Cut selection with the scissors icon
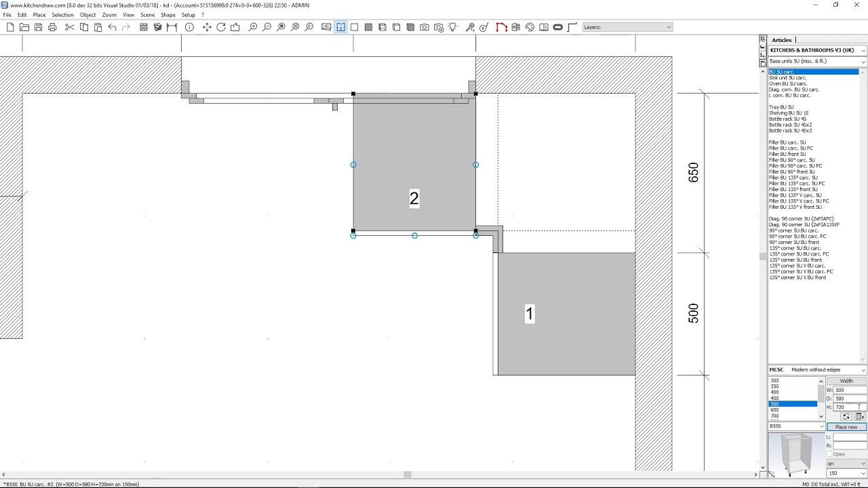This screenshot has width=868, height=488. [69, 27]
